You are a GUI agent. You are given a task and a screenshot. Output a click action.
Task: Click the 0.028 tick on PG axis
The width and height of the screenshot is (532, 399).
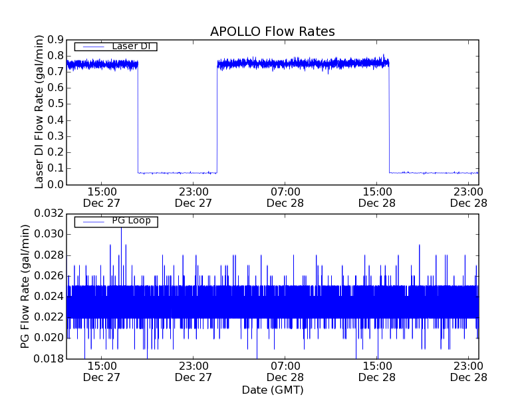click(49, 255)
